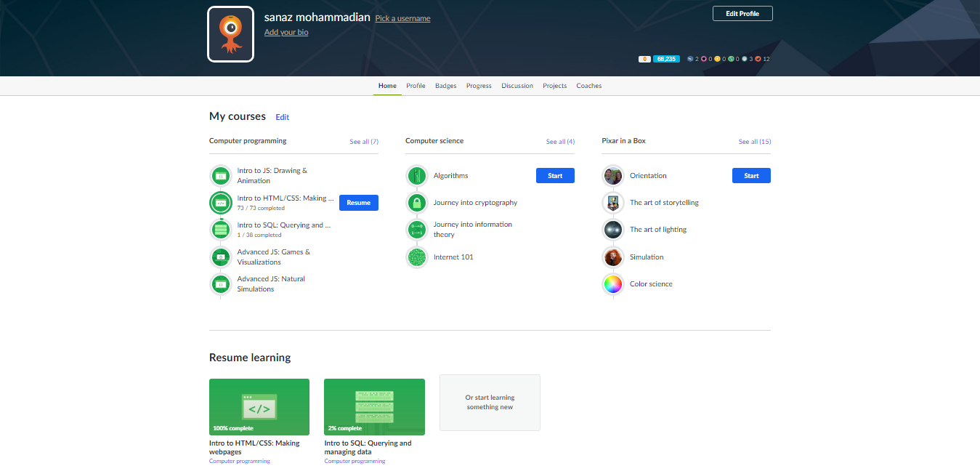Click the Orientation course photo icon

(613, 176)
